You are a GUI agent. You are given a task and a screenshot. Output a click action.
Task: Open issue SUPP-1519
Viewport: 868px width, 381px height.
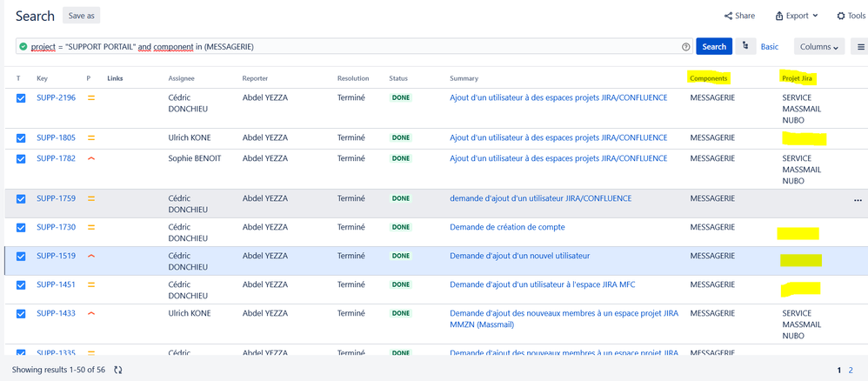click(56, 256)
